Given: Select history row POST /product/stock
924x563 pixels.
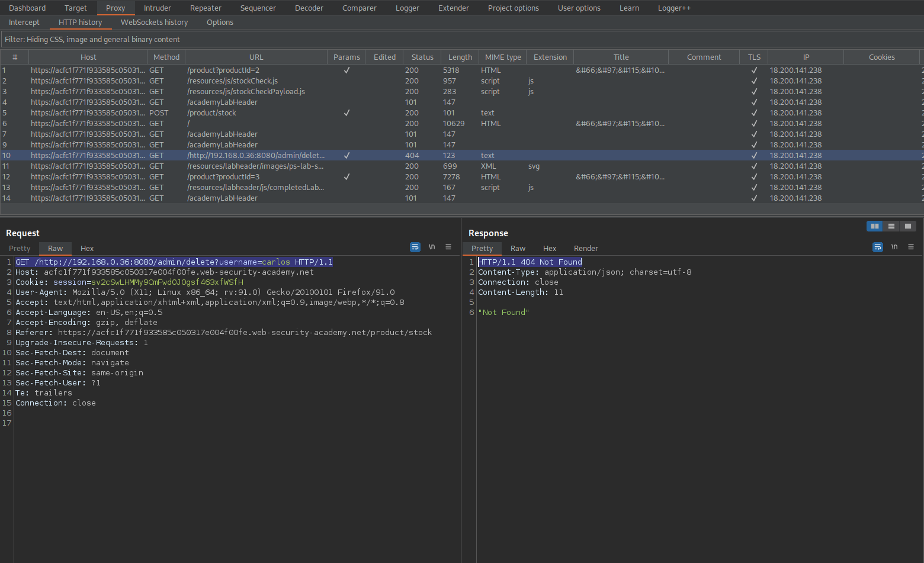Looking at the screenshot, I should tap(462, 112).
